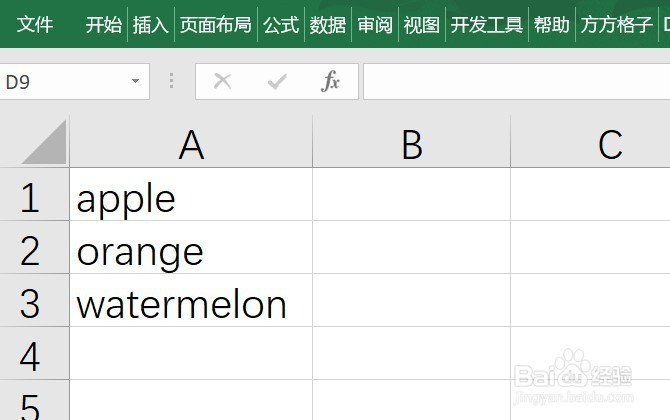Select column A header
This screenshot has height=420, width=670.
tap(191, 144)
